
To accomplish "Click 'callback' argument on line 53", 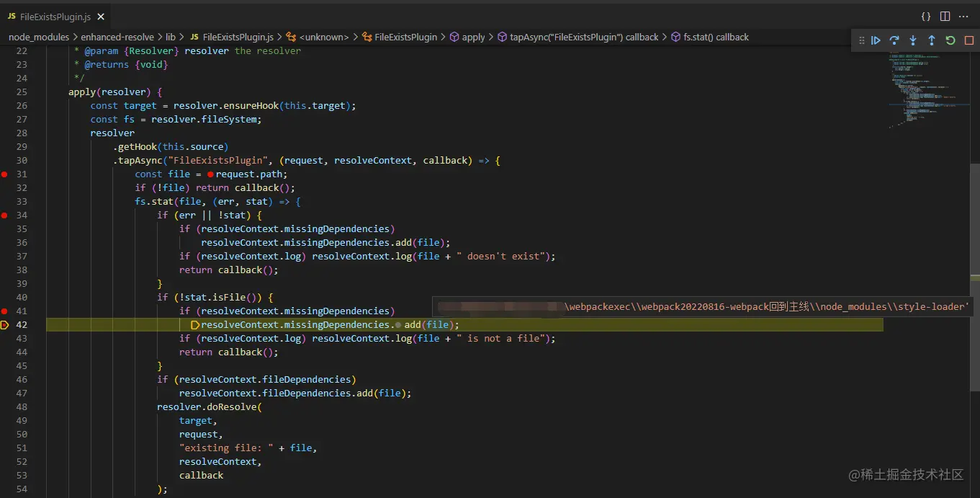I will pyautogui.click(x=201, y=476).
